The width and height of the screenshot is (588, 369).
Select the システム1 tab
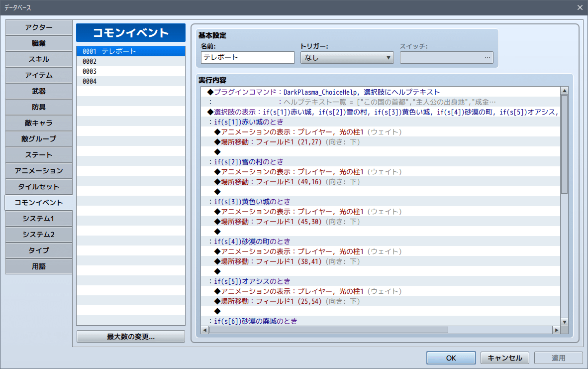(x=39, y=219)
